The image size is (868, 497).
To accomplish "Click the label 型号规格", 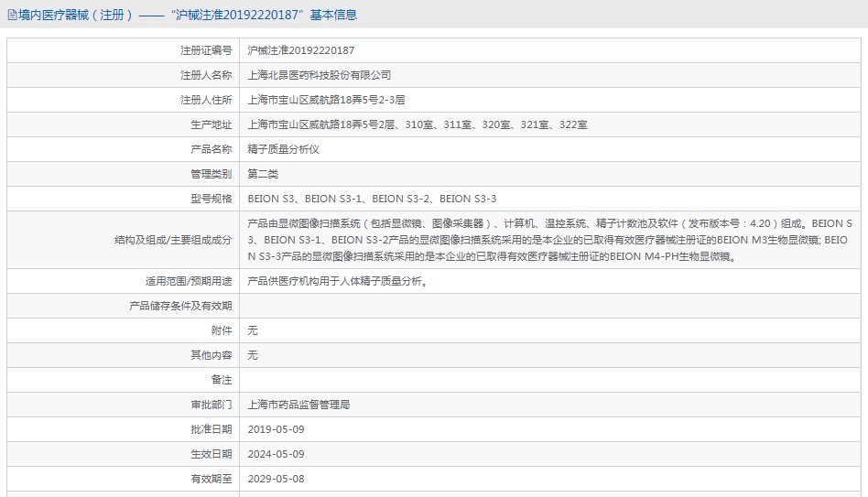I will [x=212, y=199].
